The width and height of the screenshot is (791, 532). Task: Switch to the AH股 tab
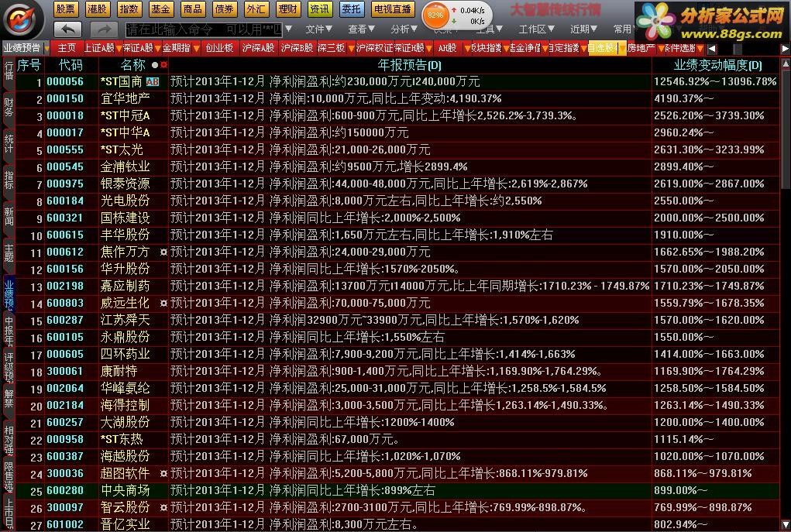[x=447, y=48]
